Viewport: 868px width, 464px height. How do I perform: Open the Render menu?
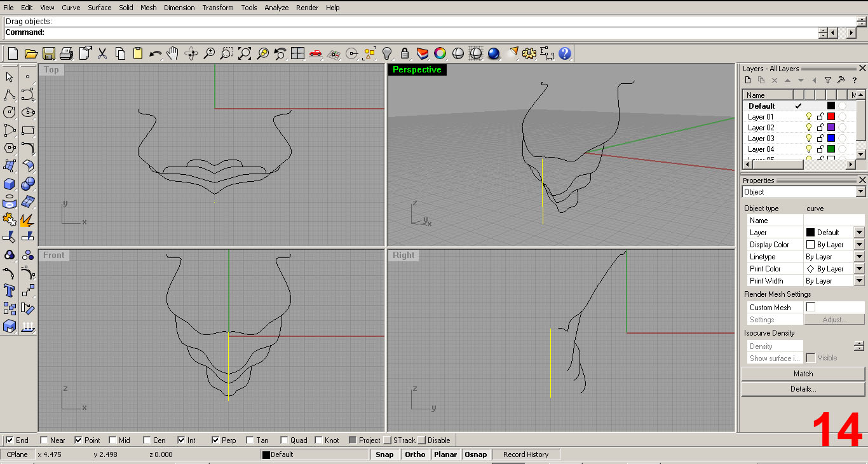pyautogui.click(x=308, y=8)
